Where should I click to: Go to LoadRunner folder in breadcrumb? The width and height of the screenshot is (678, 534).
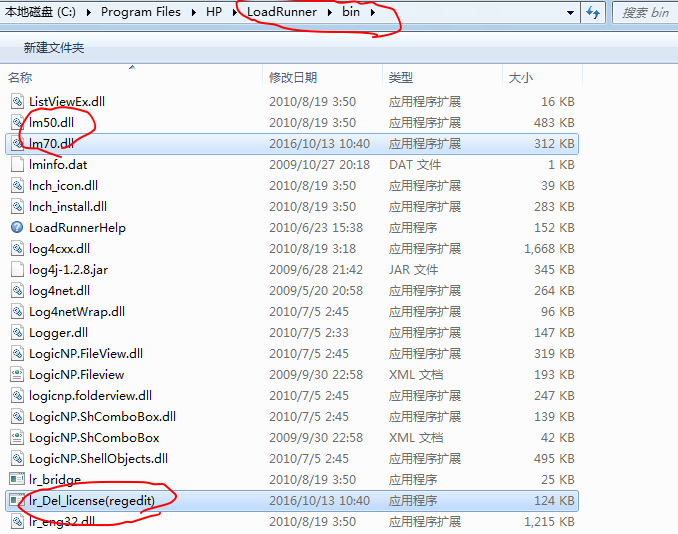[281, 12]
